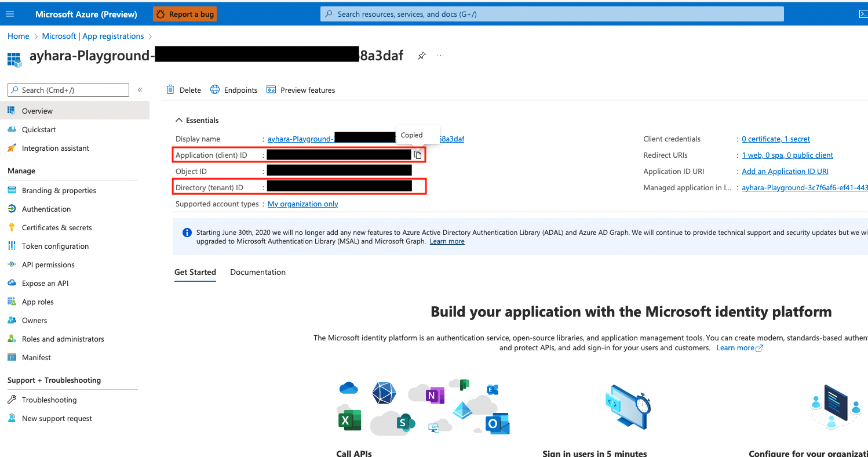Click the Quickstart cloud icon
Screen dimensions: 868x457
tap(12, 129)
